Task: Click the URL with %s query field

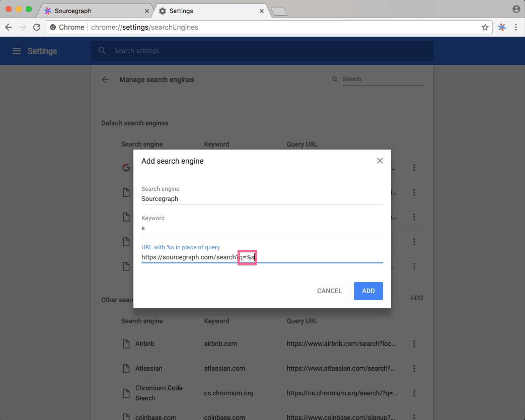Action: (262, 257)
